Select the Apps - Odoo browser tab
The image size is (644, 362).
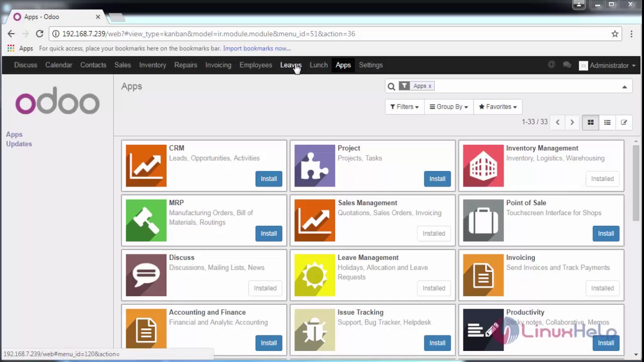pyautogui.click(x=57, y=17)
